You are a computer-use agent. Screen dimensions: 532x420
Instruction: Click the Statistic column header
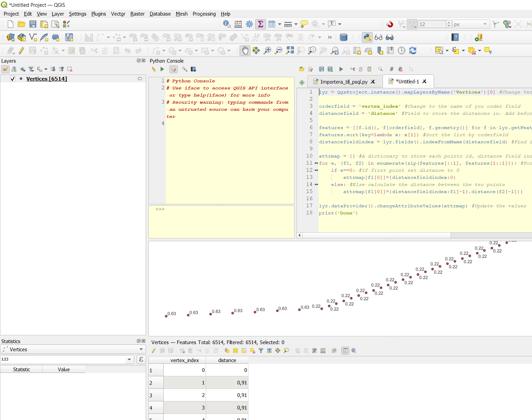click(x=21, y=370)
